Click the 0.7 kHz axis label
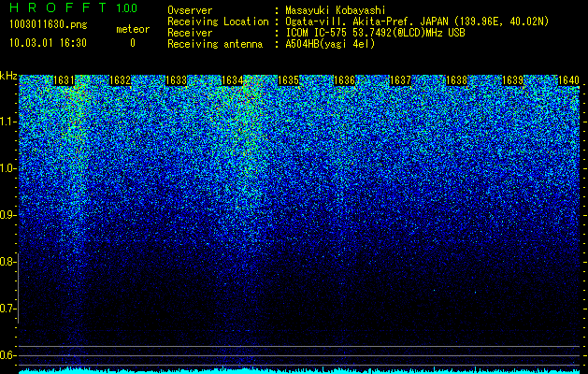The image size is (588, 374). tap(8, 309)
